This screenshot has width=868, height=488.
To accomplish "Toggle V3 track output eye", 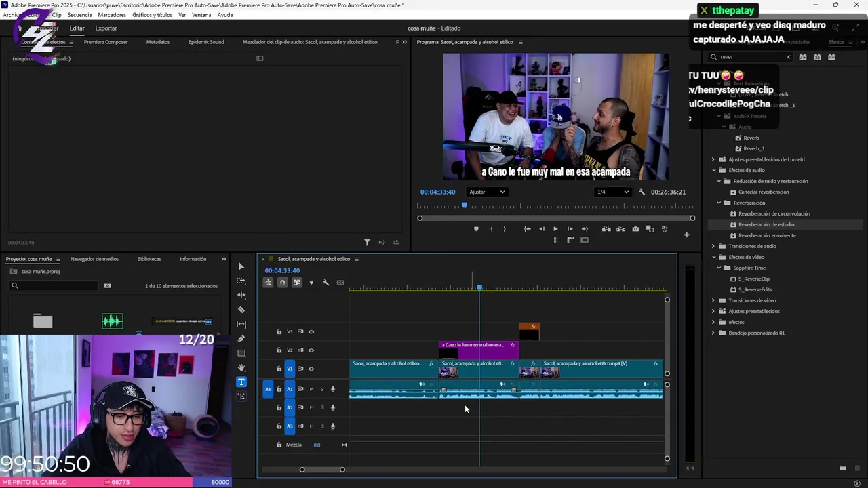I will 311,332.
